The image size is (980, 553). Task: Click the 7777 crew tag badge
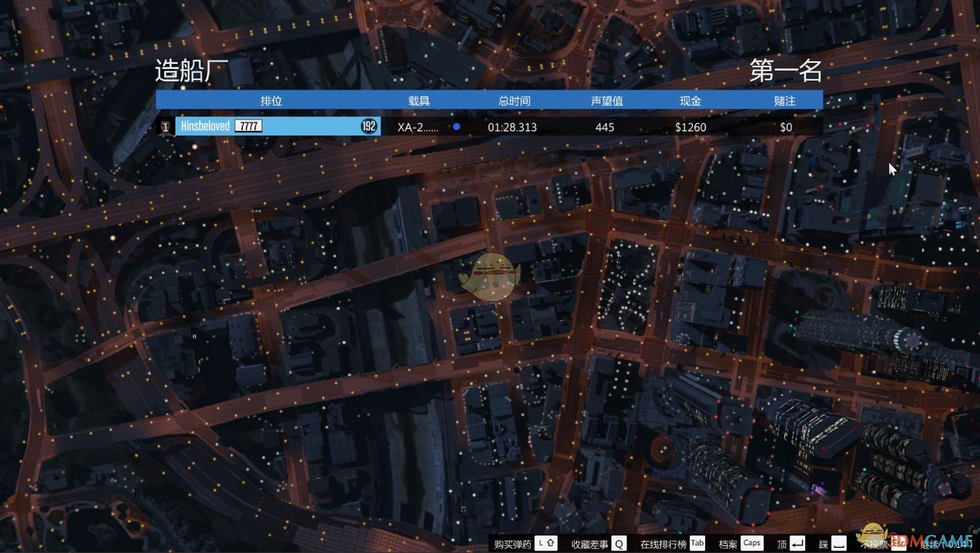click(x=248, y=126)
